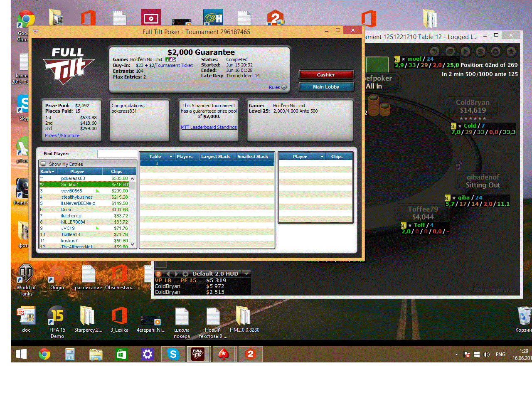The height and width of the screenshot is (399, 532).
Task: Open Skype from the taskbar
Action: point(173,354)
